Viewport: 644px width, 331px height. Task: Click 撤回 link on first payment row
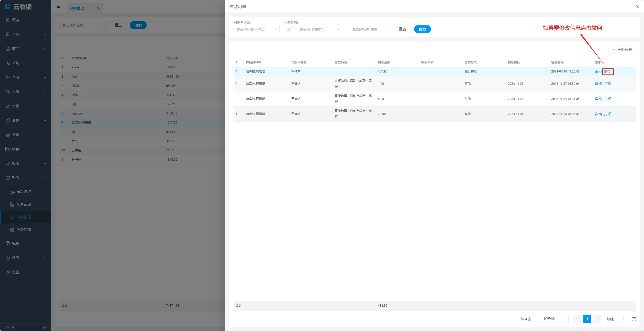click(607, 72)
